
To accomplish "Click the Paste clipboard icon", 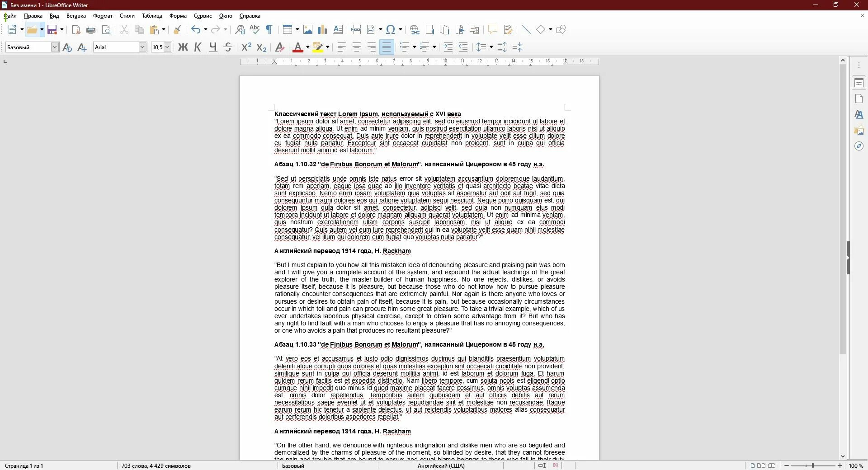I will pyautogui.click(x=155, y=30).
